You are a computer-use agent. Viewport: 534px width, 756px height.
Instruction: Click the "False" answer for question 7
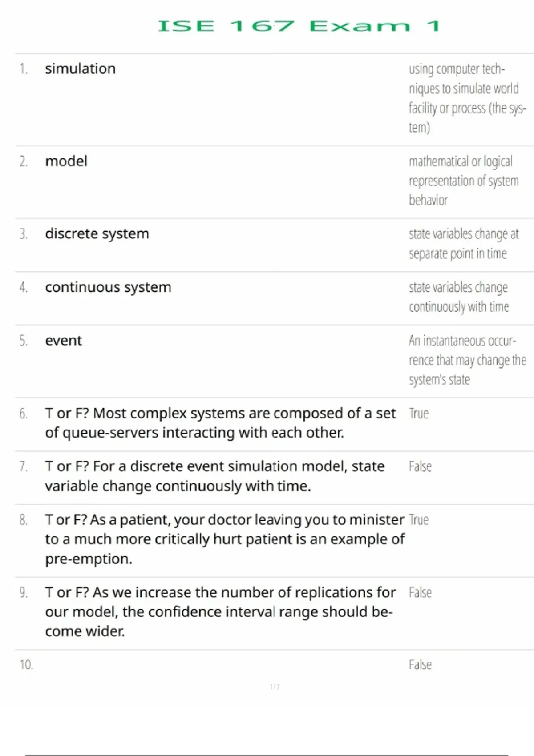[x=420, y=467]
